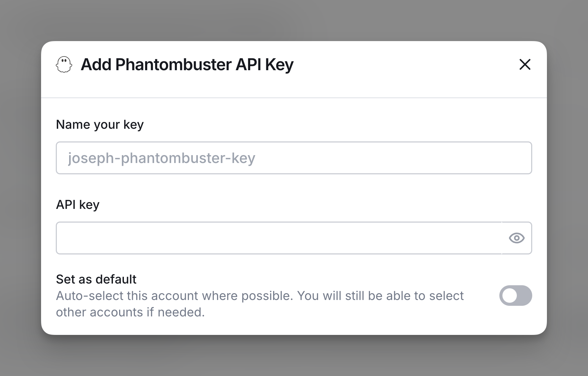Image resolution: width=588 pixels, height=376 pixels.
Task: Click "other accounts if needed" helper text
Action: coord(130,312)
